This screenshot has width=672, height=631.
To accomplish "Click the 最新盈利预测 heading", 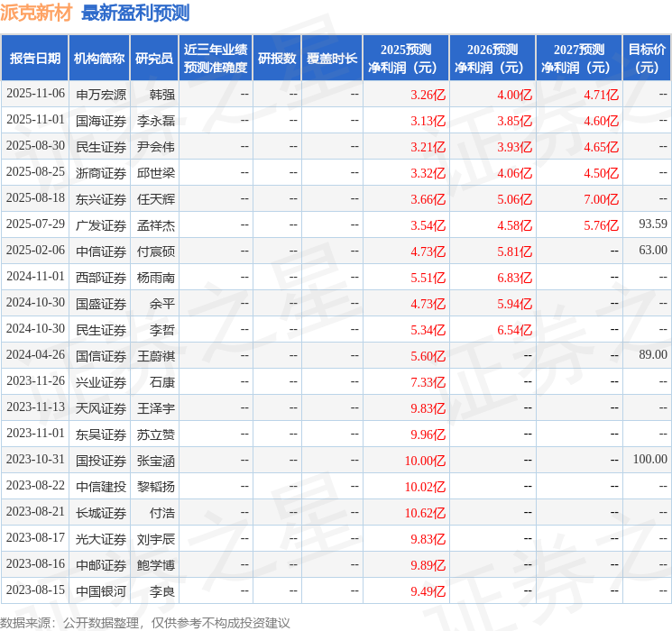I will point(135,13).
